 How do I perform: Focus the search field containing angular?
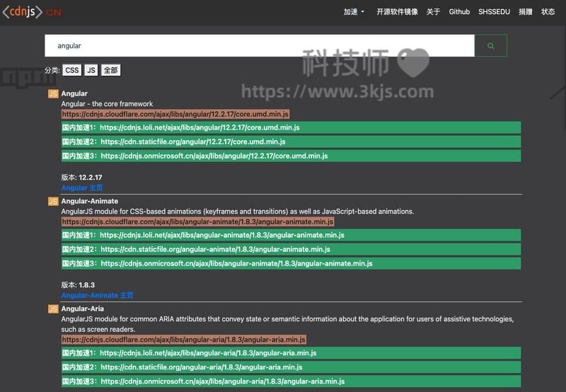(x=260, y=46)
